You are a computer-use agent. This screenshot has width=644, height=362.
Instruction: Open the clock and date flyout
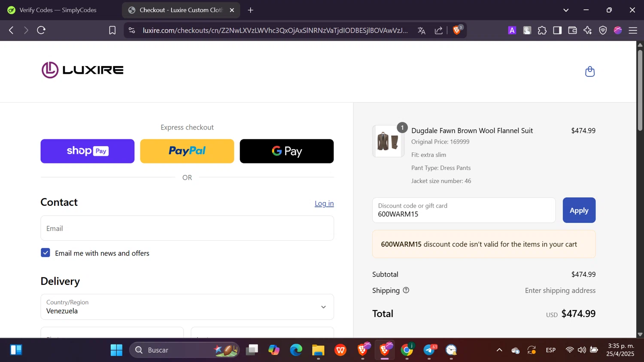[x=620, y=350]
